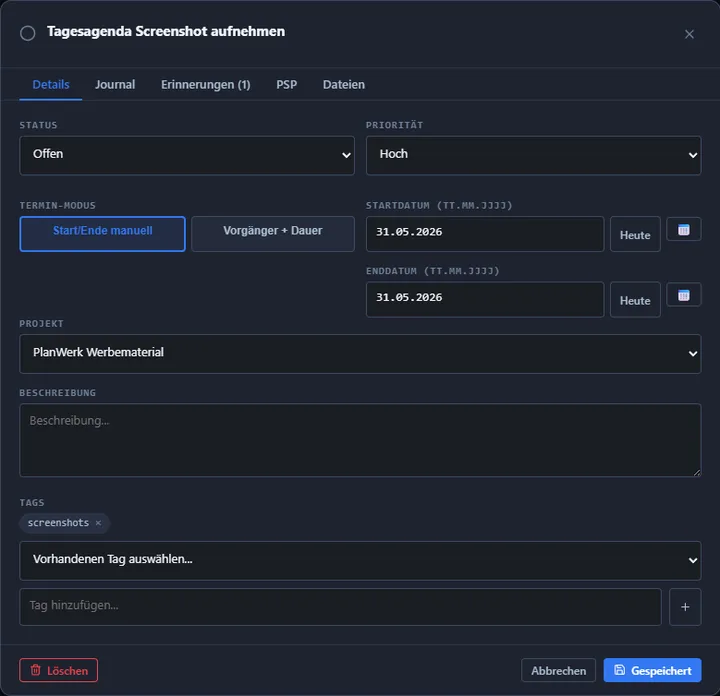Remove the screenshots tag
The image size is (720, 696).
[x=98, y=523]
